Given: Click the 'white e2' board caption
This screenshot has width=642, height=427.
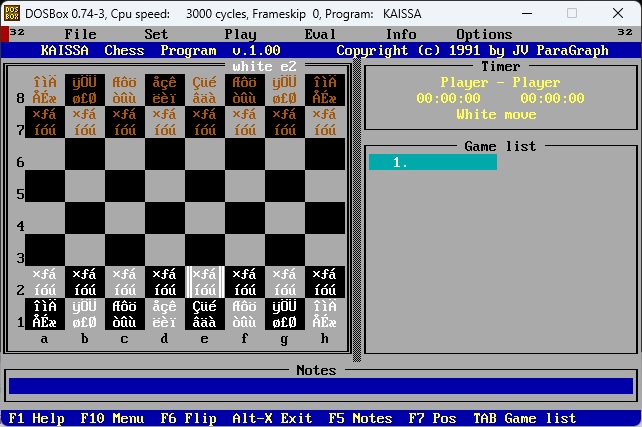Looking at the screenshot, I should tap(264, 66).
